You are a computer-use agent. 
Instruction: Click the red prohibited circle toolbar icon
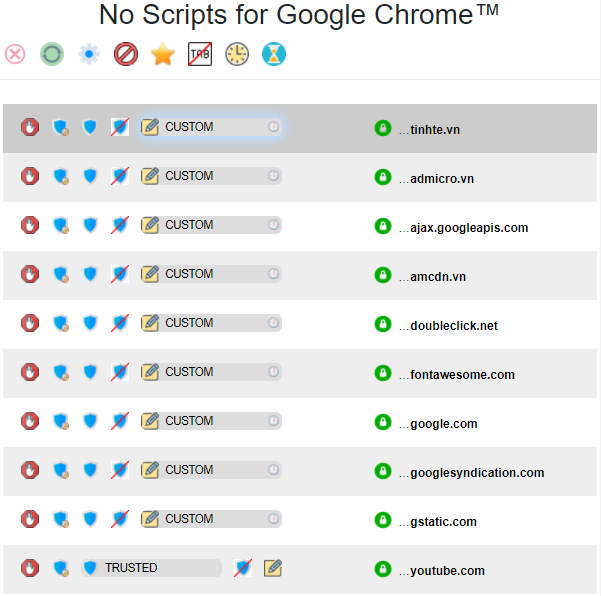tap(126, 54)
